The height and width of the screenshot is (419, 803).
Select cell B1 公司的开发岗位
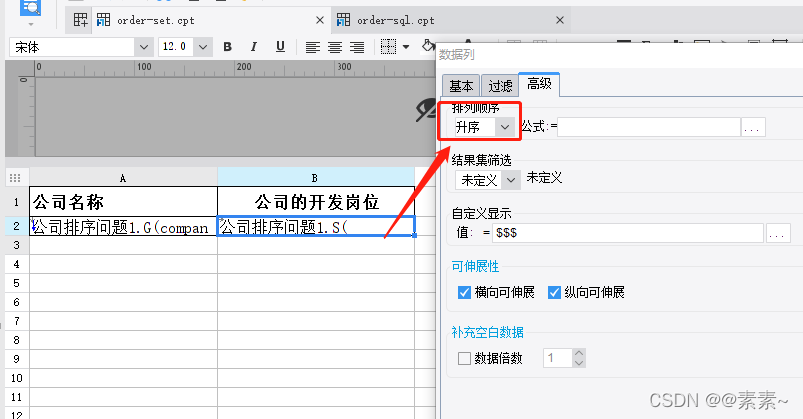pos(316,202)
